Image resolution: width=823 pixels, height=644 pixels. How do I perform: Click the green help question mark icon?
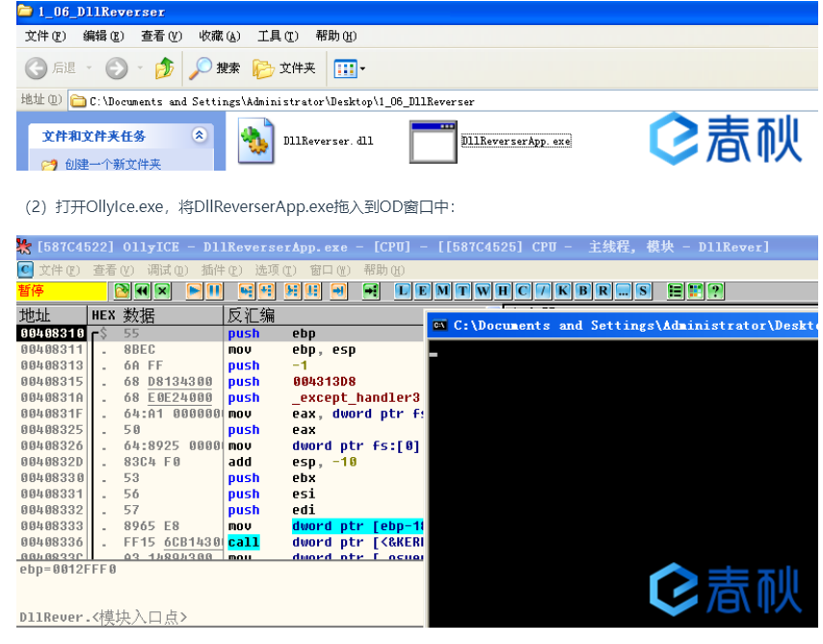click(x=715, y=290)
